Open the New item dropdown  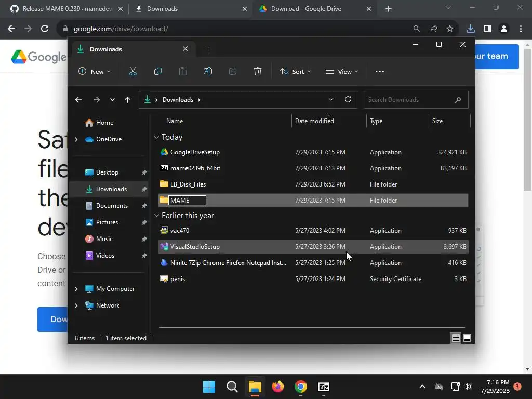[x=95, y=72]
